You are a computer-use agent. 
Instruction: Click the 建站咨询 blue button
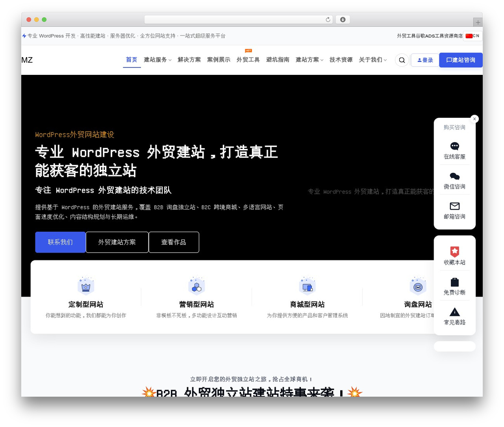[x=461, y=60]
